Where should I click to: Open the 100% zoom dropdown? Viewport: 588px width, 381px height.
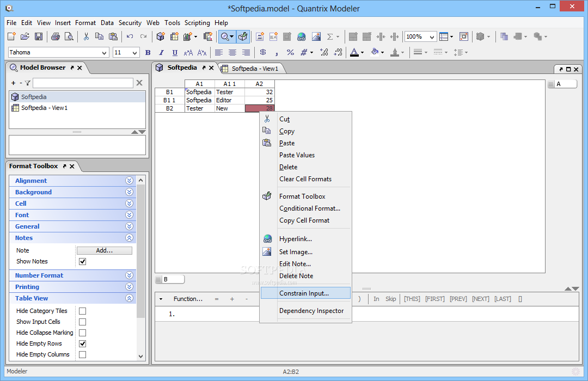click(x=432, y=37)
